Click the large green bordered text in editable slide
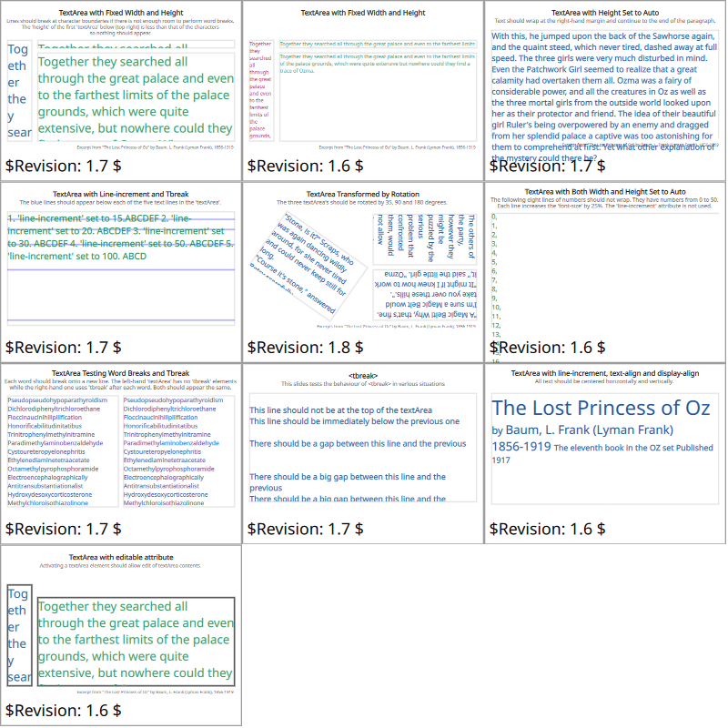 [136, 640]
